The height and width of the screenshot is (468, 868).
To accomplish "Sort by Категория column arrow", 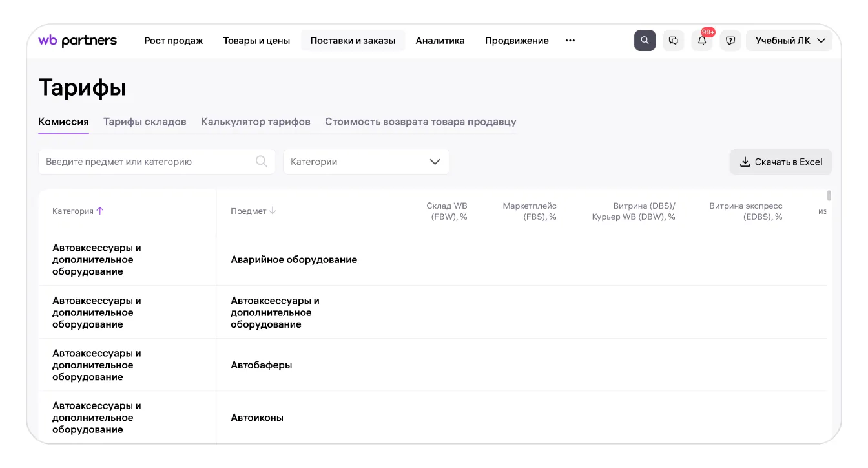I will tap(100, 211).
